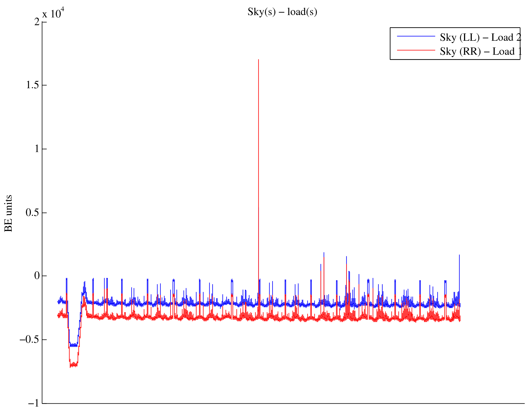Click the bottom of the blue curve dip
Screen dimensions: 532x413
[x=73, y=345]
